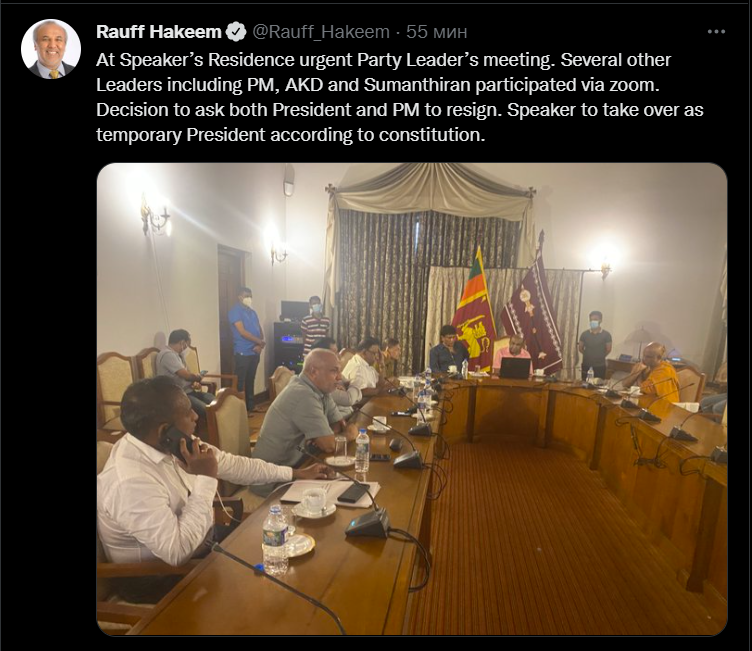Click the open laptop in the photo
This screenshot has width=752, height=651.
[x=516, y=367]
